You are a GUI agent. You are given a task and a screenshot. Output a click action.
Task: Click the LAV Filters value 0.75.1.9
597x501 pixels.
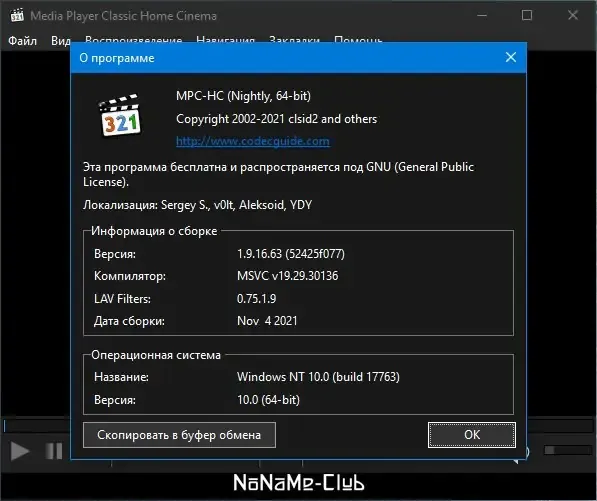tap(257, 299)
